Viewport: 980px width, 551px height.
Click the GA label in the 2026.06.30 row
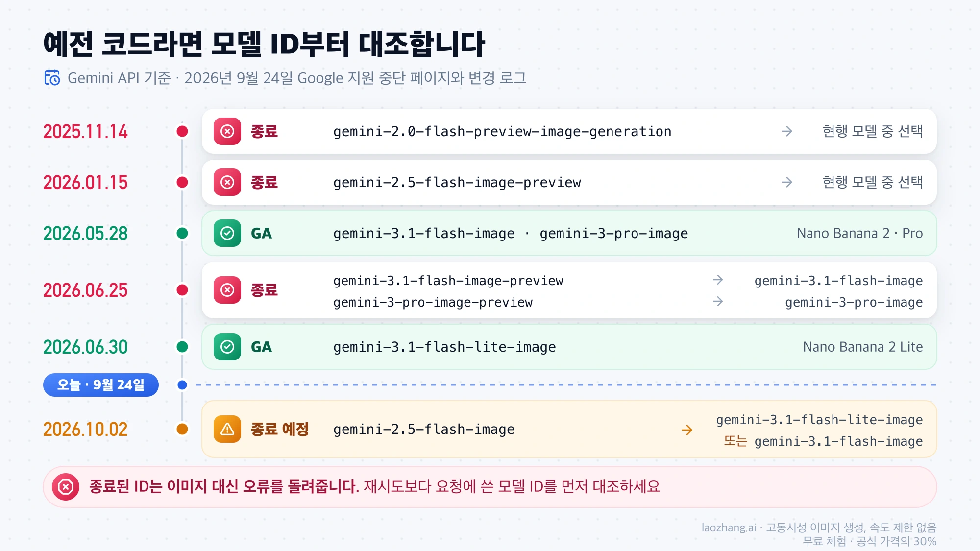point(261,347)
